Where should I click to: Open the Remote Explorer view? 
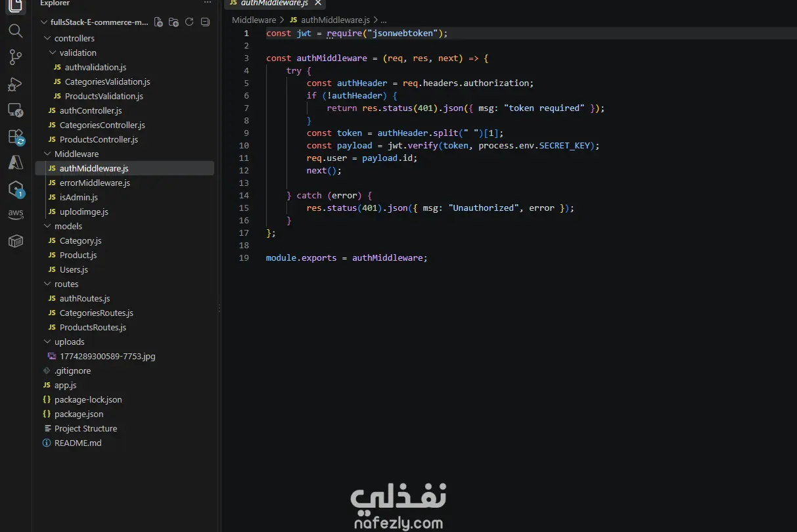[16, 110]
